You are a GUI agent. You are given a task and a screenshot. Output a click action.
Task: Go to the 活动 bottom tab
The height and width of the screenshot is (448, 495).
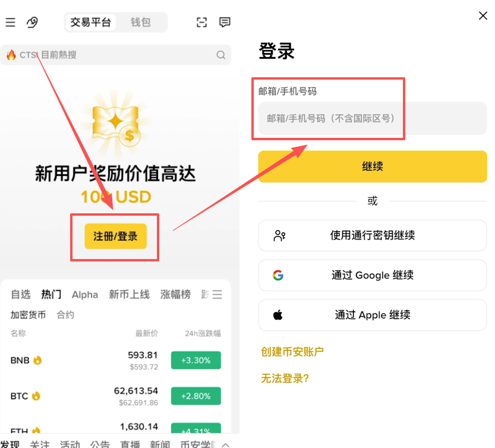pos(70,444)
